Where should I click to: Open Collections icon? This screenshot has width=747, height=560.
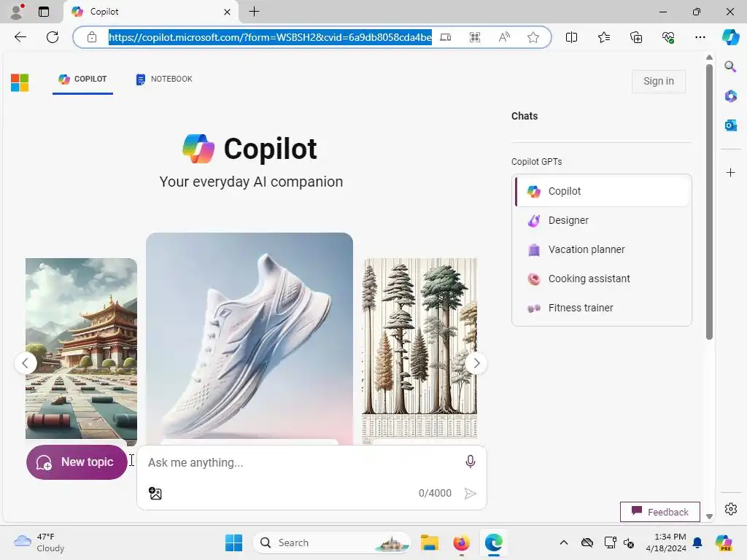(x=636, y=37)
